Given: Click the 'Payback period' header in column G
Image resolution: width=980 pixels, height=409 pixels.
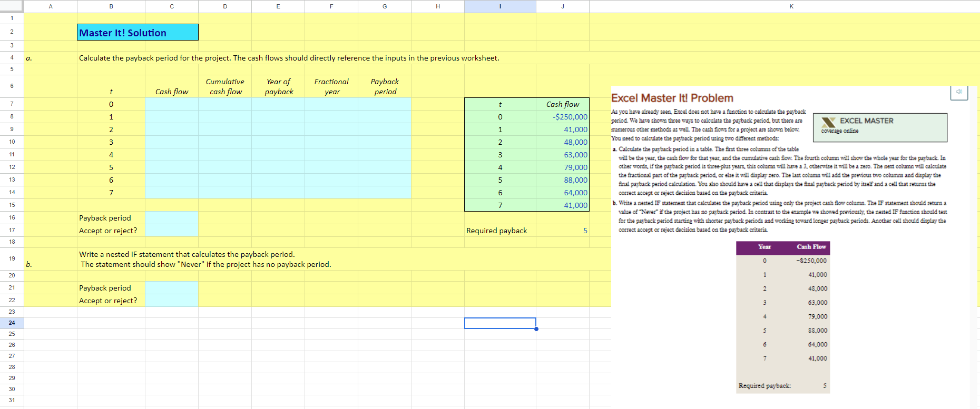Looking at the screenshot, I should [385, 86].
